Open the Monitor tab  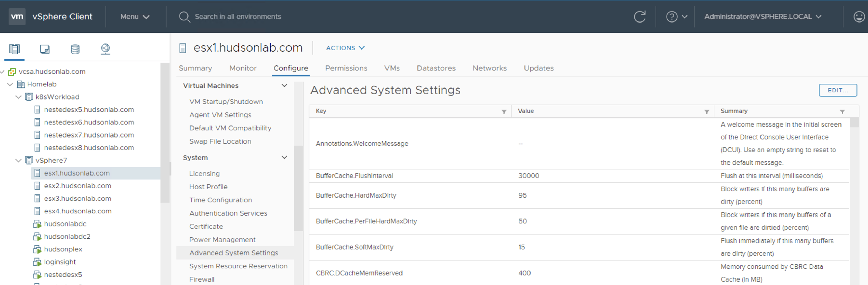243,68
